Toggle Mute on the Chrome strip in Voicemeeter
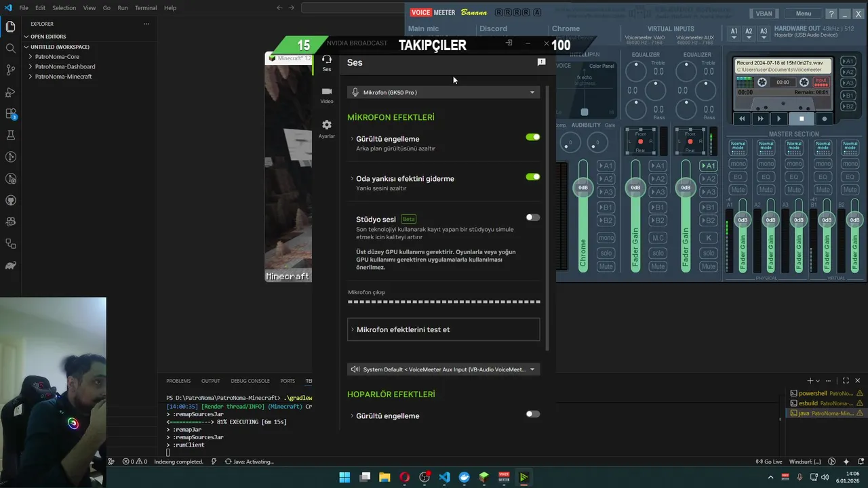Viewport: 868px width, 488px height. 606,266
